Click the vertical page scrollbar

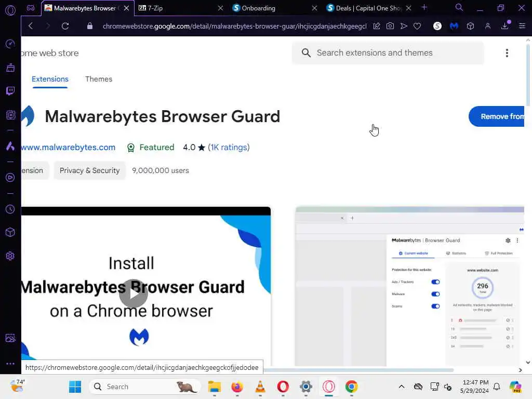pyautogui.click(x=528, y=75)
